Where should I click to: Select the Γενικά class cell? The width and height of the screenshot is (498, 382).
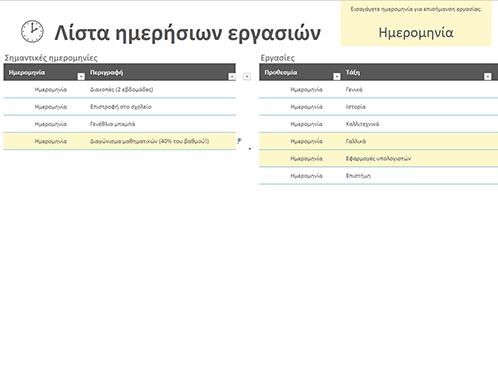coord(420,89)
